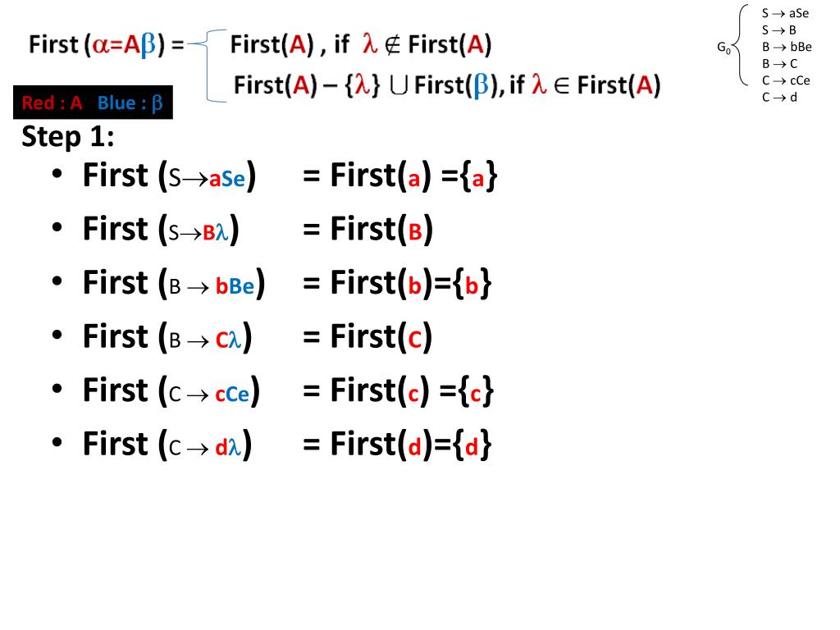Click the result set {d}
This screenshot has width=840, height=630.
[x=472, y=445]
